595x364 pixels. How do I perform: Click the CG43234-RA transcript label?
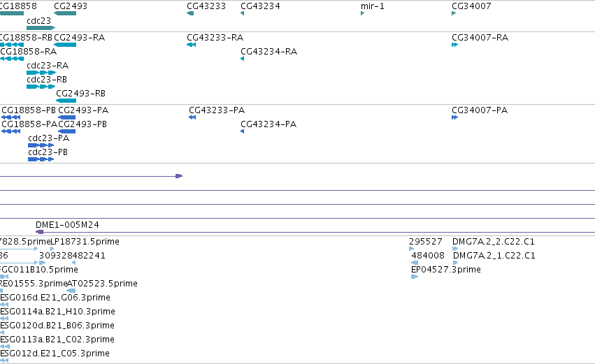click(x=269, y=51)
